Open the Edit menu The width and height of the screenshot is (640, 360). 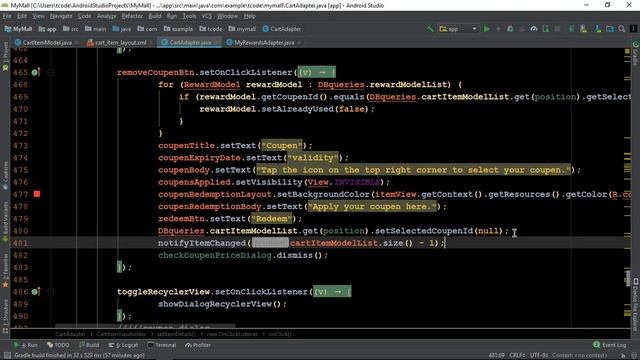(x=22, y=16)
